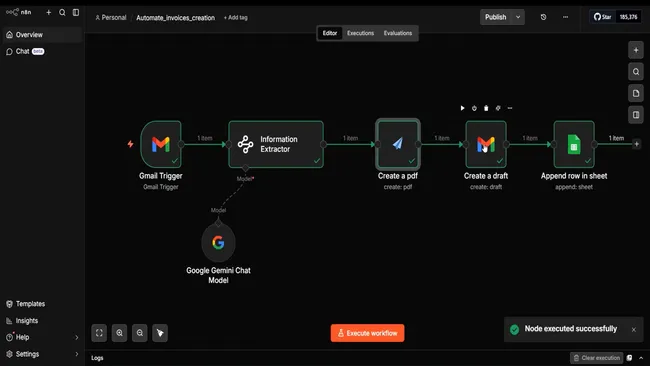Click the 'create: pdf' subtitle
This screenshot has width=650, height=366.
[398, 187]
